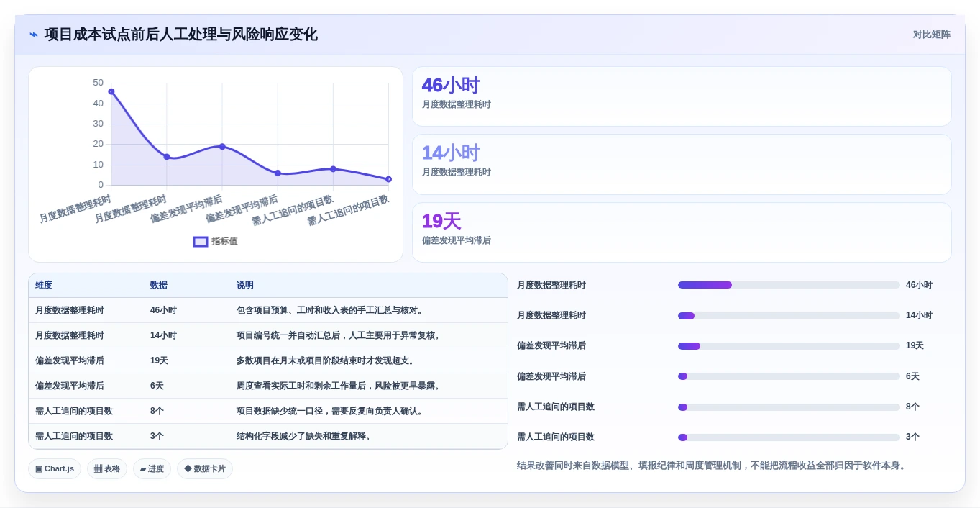
Task: Open the 46小时 summary card
Action: click(x=682, y=96)
